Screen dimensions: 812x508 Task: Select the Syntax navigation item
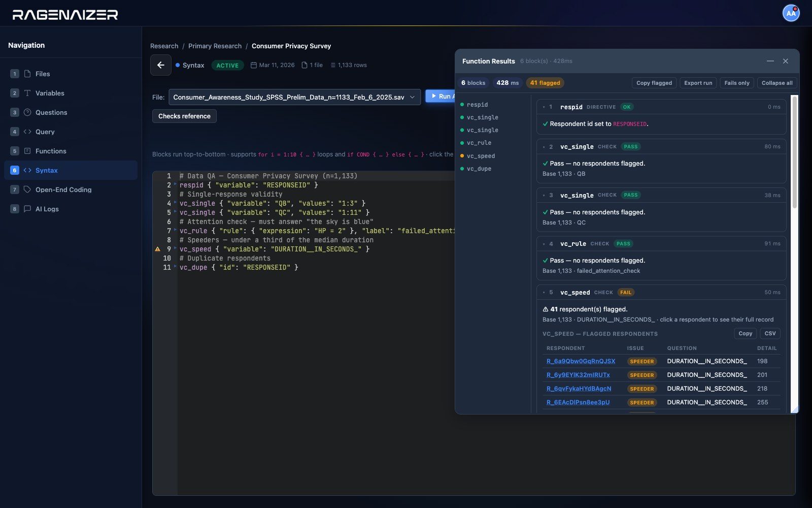point(71,170)
